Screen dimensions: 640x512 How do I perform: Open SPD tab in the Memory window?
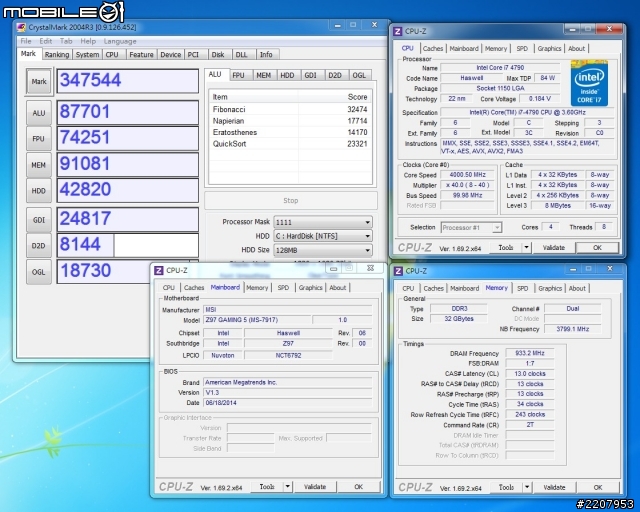pos(522,288)
